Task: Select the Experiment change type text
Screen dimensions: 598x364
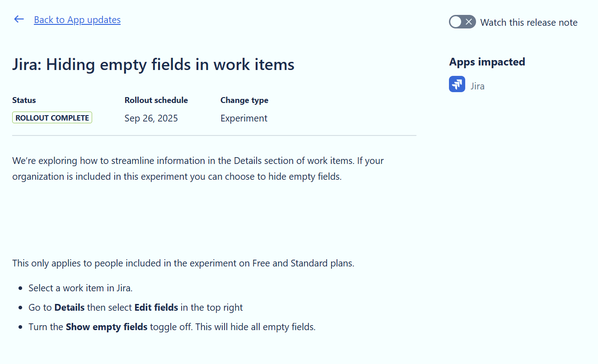Action: click(x=244, y=118)
